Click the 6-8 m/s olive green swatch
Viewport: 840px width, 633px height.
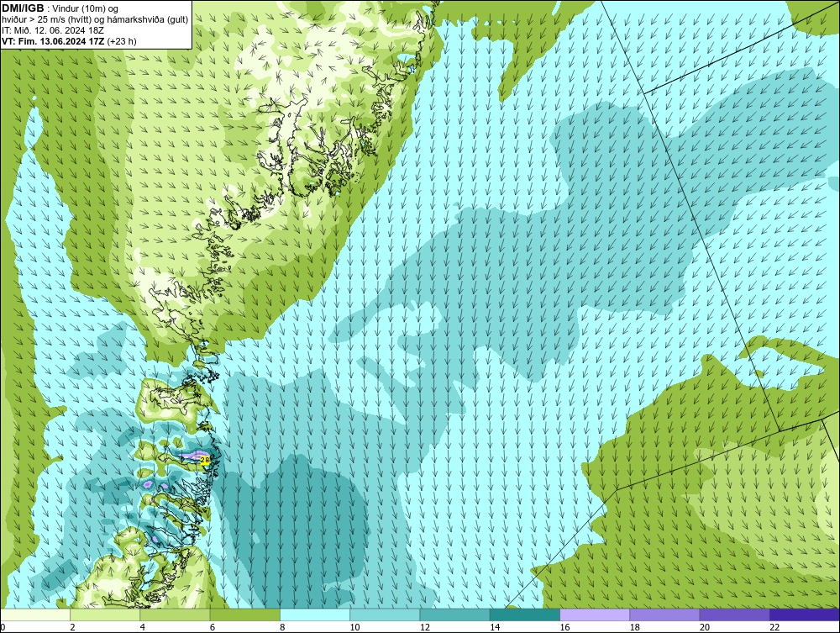pos(244,615)
